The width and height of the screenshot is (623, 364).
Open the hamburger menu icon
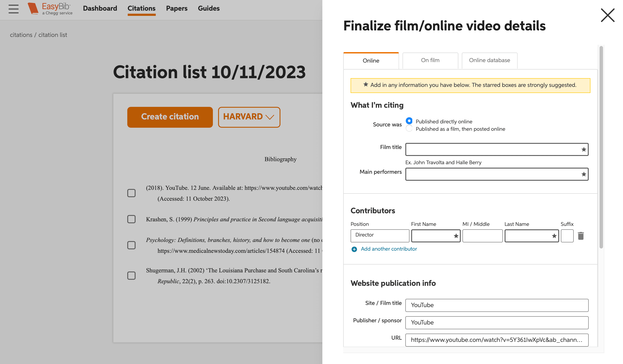pos(13,9)
